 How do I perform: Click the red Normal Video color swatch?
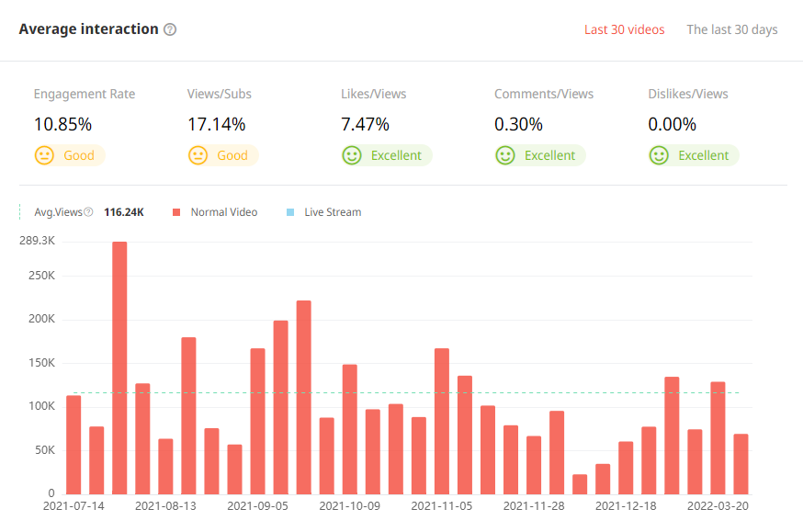176,212
